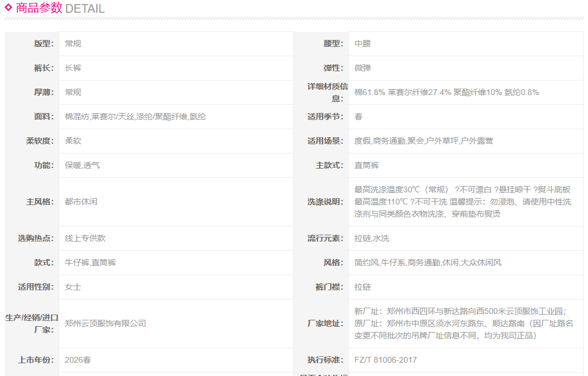This screenshot has height=376, width=588.
Task: Click the washing instructions text block
Action: (462, 202)
